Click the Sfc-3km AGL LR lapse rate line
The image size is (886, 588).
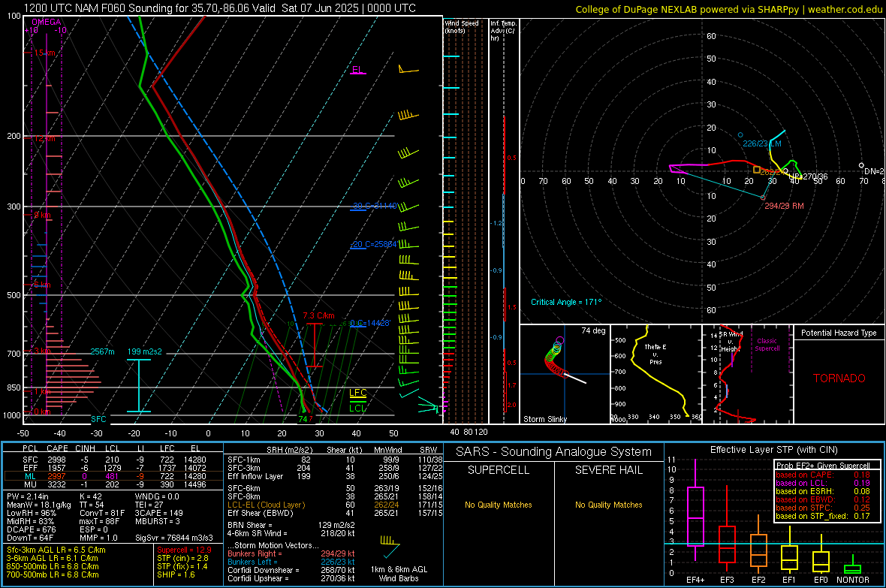(x=56, y=550)
